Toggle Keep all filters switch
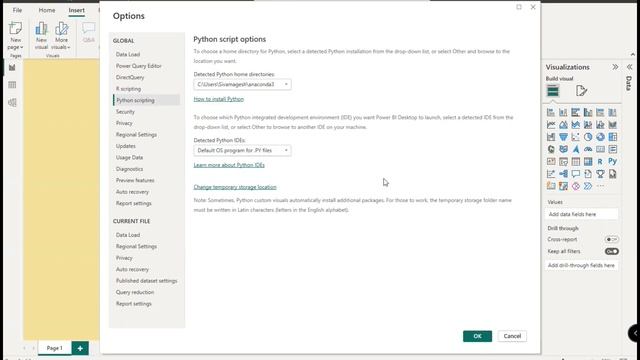Screen dimensions: 640x360 click(x=611, y=251)
